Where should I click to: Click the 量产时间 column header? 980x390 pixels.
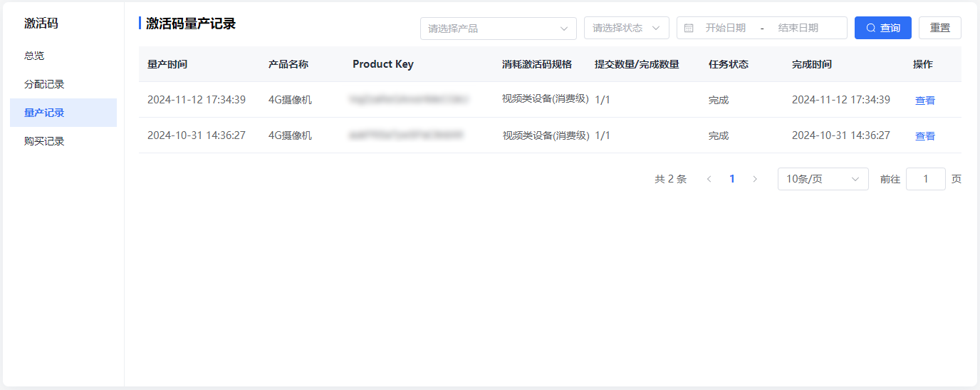[167, 64]
